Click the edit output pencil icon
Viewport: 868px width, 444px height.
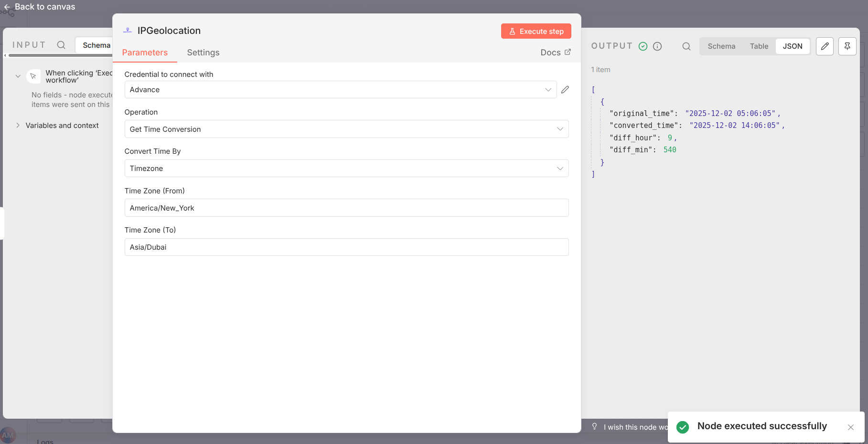pos(825,46)
